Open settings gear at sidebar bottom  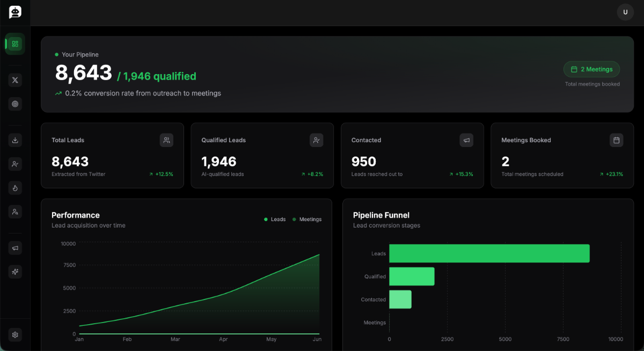15,335
